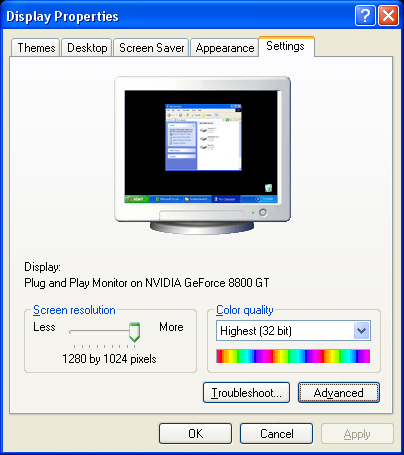Click the screen resolution slider thumb
Viewport: 404px width, 455px height.
[134, 332]
